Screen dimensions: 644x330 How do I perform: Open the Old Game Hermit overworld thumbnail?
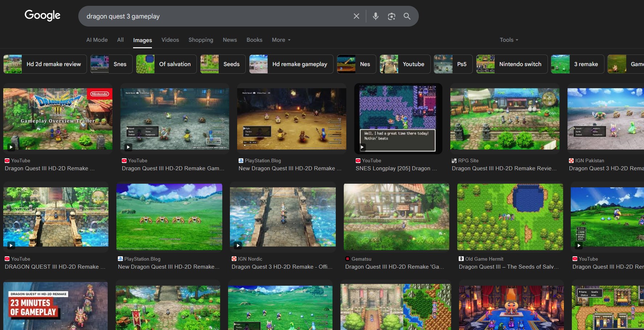coord(510,217)
